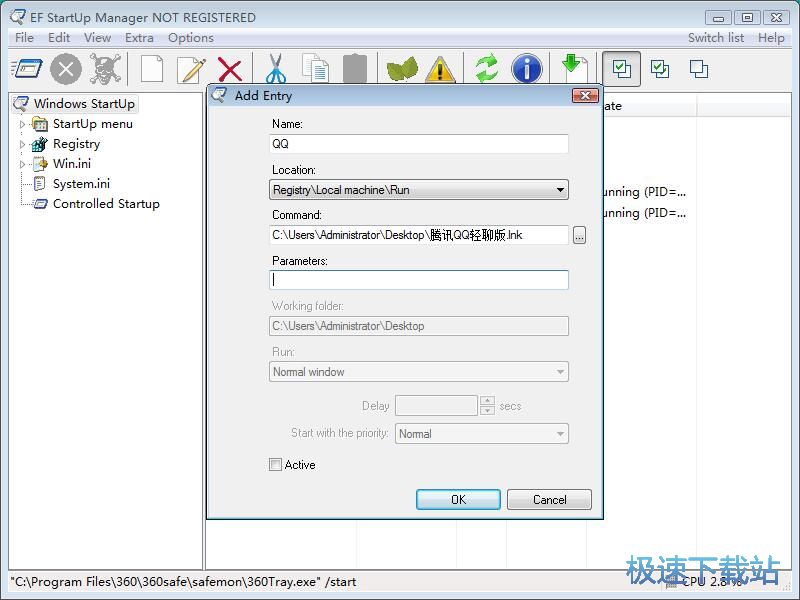800x600 pixels.
Task: Open the Location dropdown
Action: pyautogui.click(x=418, y=190)
